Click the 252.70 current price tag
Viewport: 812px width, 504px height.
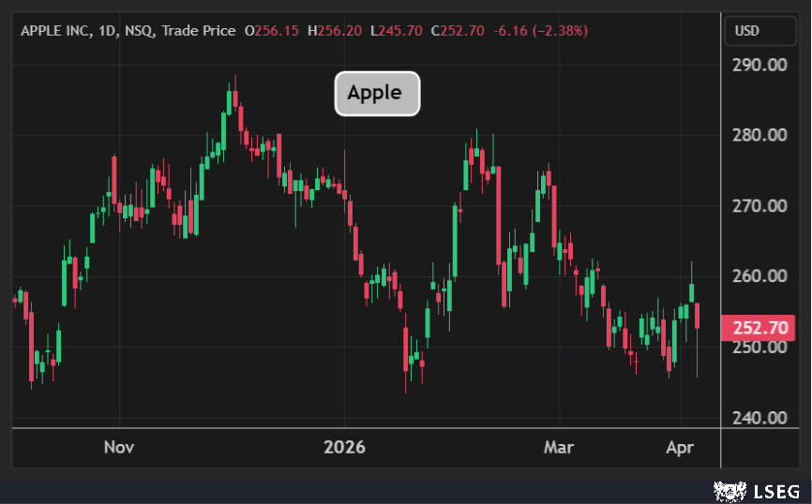[x=758, y=329]
